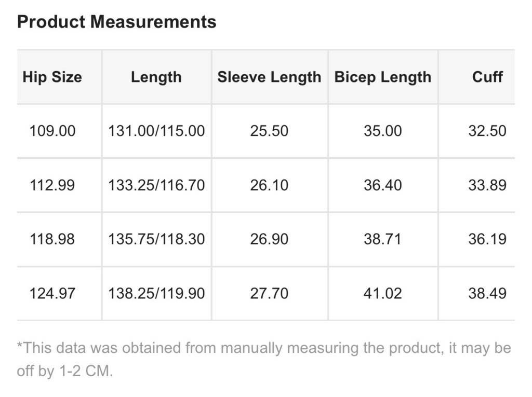Select bicep length cell 41.02
This screenshot has height=397, width=532.
coord(383,293)
